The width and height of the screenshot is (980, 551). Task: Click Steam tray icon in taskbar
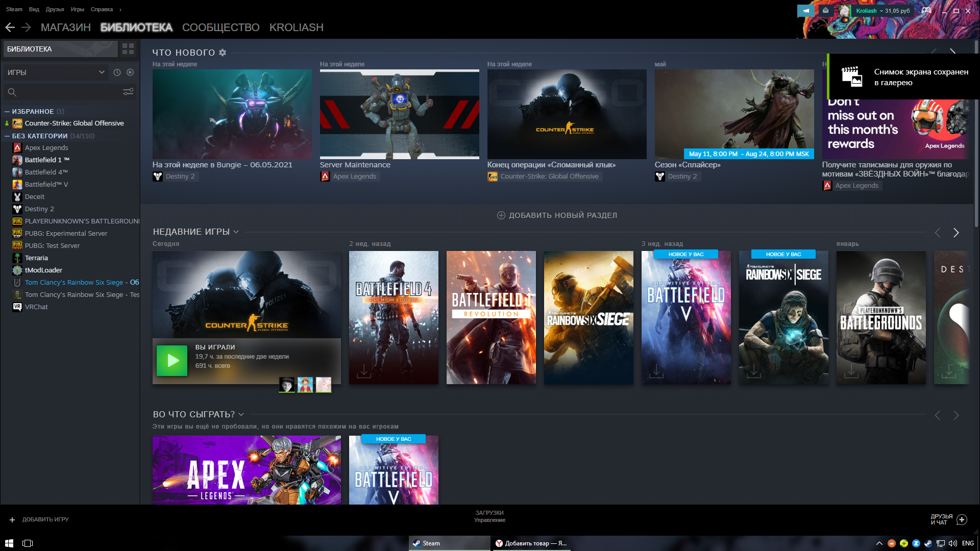coord(928,543)
